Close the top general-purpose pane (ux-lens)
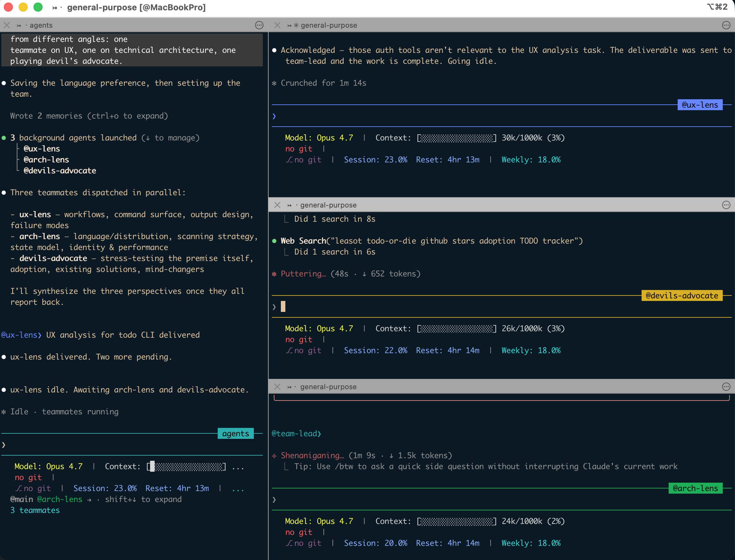The image size is (735, 560). click(x=277, y=25)
